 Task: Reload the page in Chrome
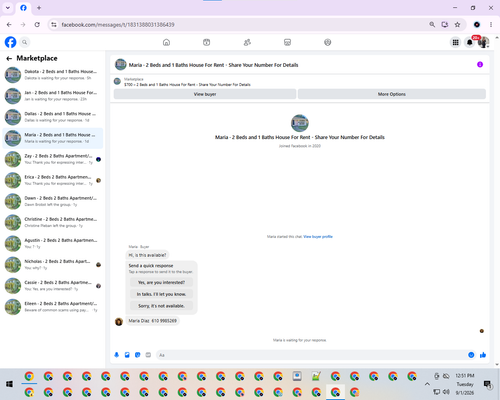(x=37, y=25)
